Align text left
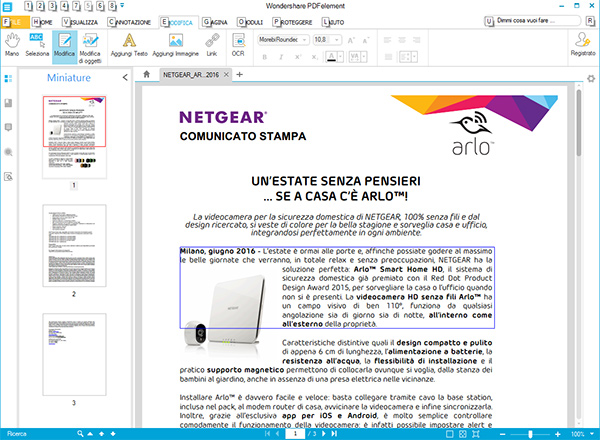The width and height of the screenshot is (600, 440). (388, 40)
